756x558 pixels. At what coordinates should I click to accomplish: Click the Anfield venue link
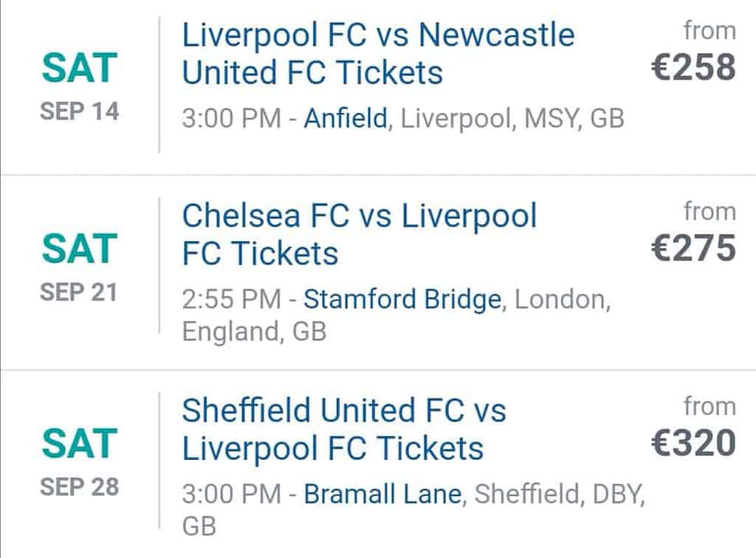346,118
